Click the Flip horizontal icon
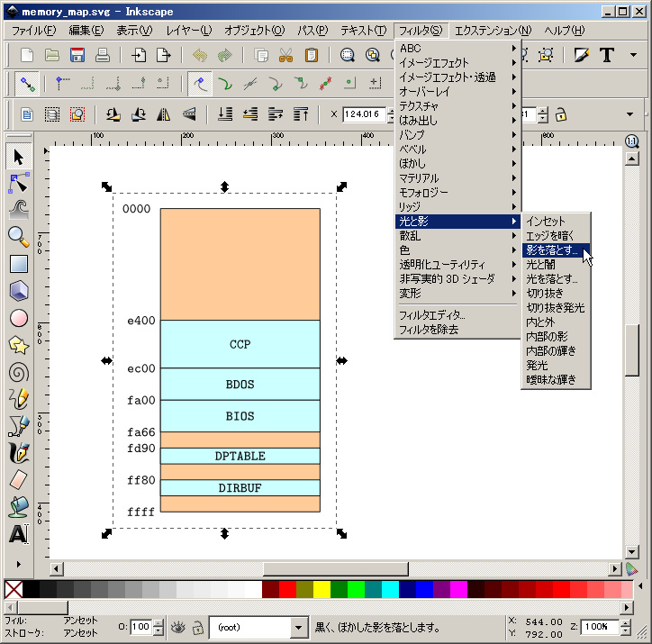The width and height of the screenshot is (652, 644). [163, 113]
